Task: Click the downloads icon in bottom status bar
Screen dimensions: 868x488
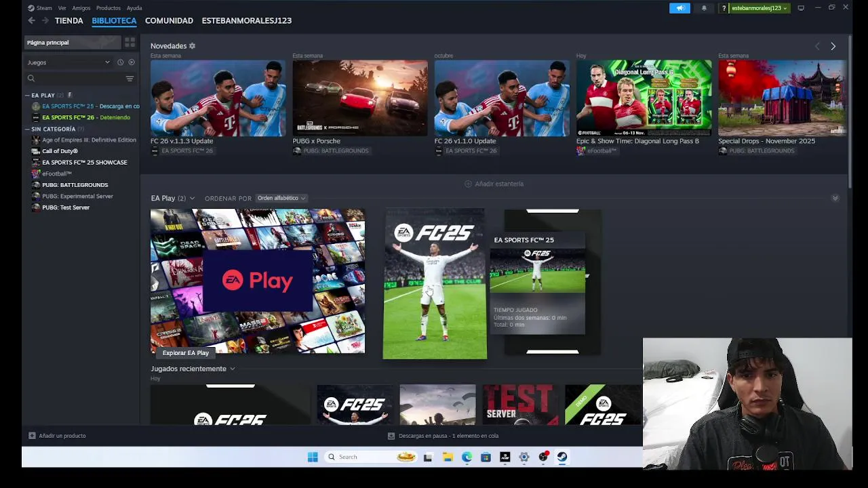Action: click(391, 436)
